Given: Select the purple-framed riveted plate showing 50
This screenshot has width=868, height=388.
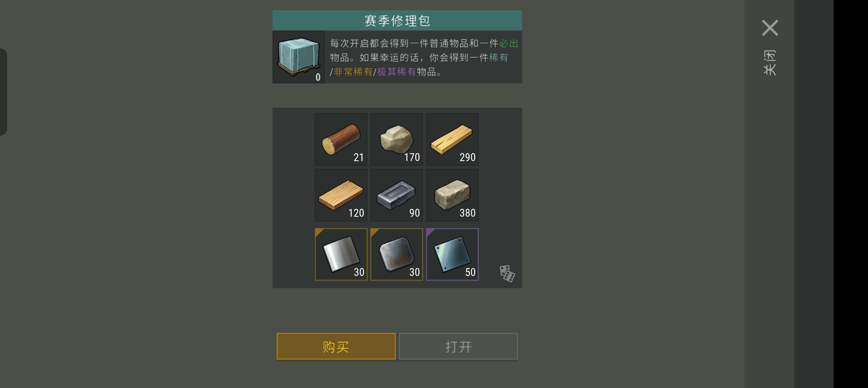Looking at the screenshot, I should click(452, 254).
